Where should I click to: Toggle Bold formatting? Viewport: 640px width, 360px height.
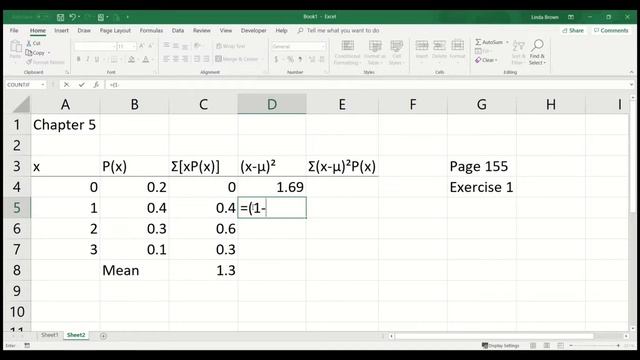[78, 60]
